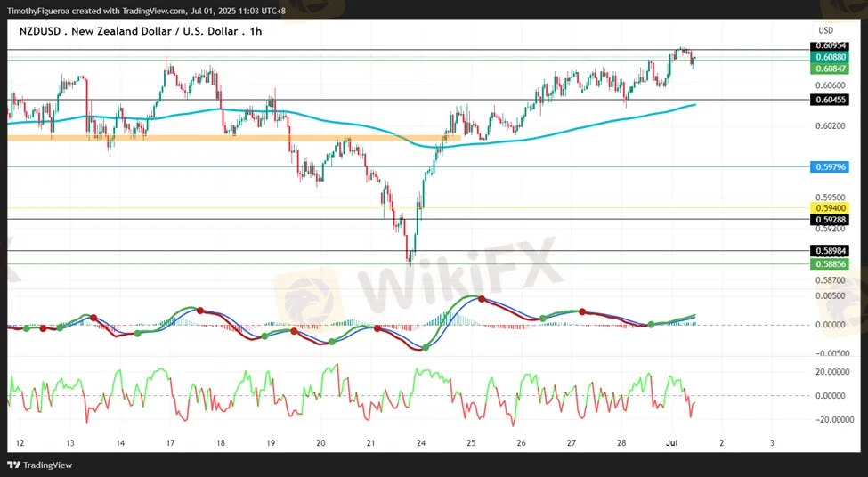Select the 0.60954 price label
Screen dimensions: 868x477
(829, 46)
